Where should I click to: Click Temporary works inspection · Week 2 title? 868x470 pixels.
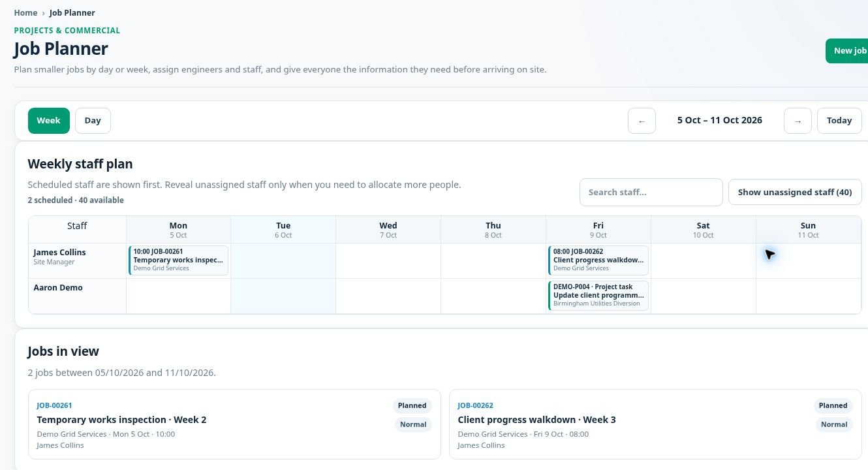tap(122, 420)
